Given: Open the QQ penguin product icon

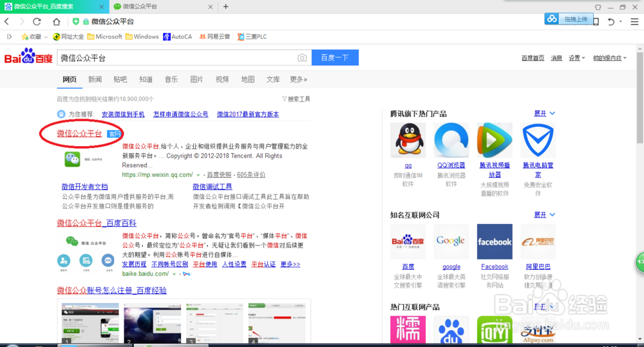Looking at the screenshot, I should click(x=408, y=140).
